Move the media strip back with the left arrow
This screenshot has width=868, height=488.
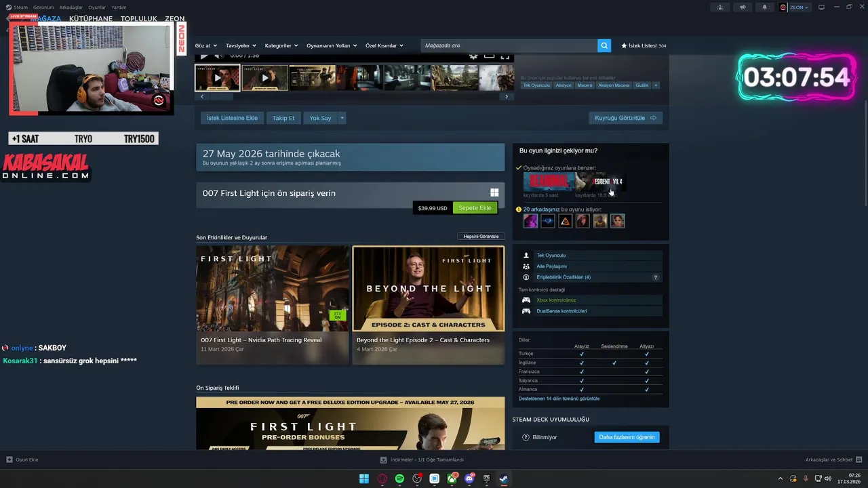tap(202, 97)
